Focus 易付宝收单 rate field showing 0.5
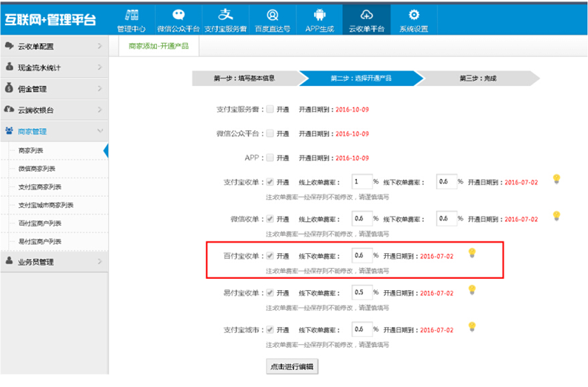 (362, 292)
